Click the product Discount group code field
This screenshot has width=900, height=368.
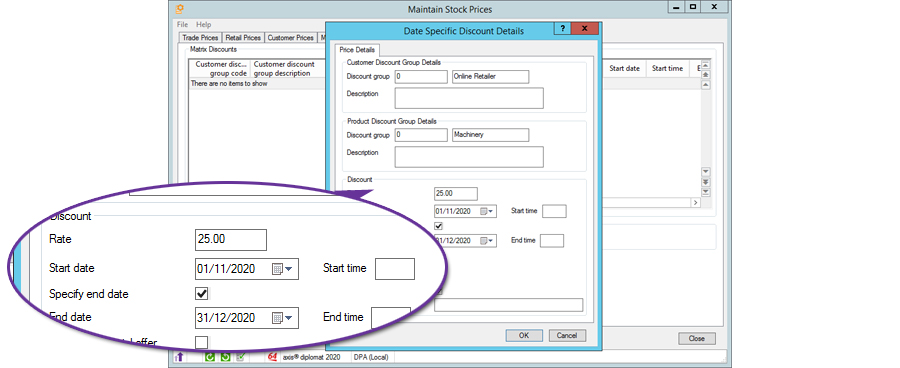coord(421,135)
